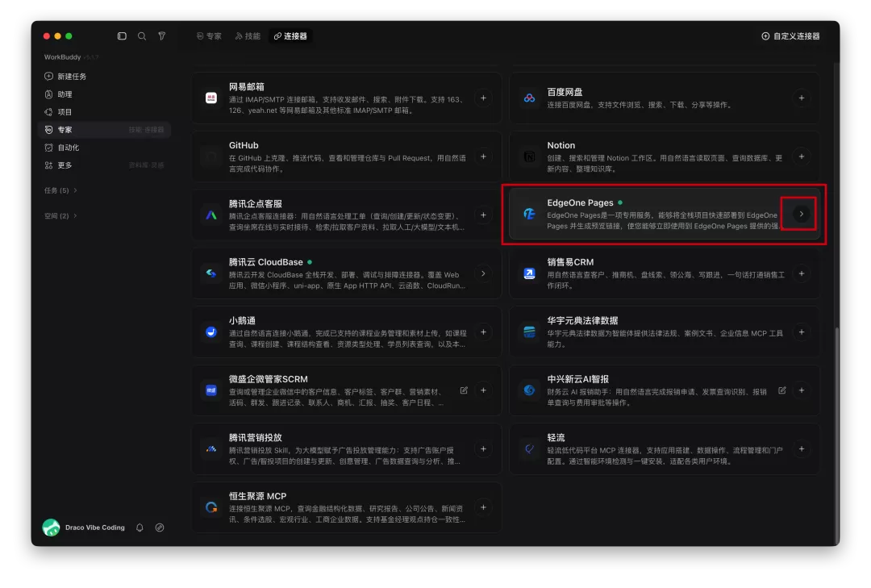Image resolution: width=871 pixels, height=588 pixels.
Task: Edit the 微盛企微管家SCRM connector
Action: [464, 390]
